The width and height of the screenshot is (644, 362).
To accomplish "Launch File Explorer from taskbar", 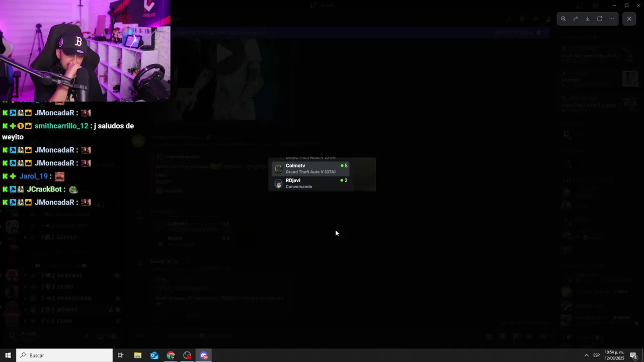I will tap(137, 355).
